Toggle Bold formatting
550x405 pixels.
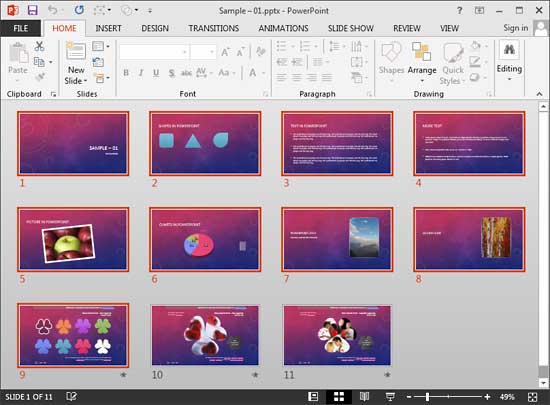pyautogui.click(x=126, y=73)
